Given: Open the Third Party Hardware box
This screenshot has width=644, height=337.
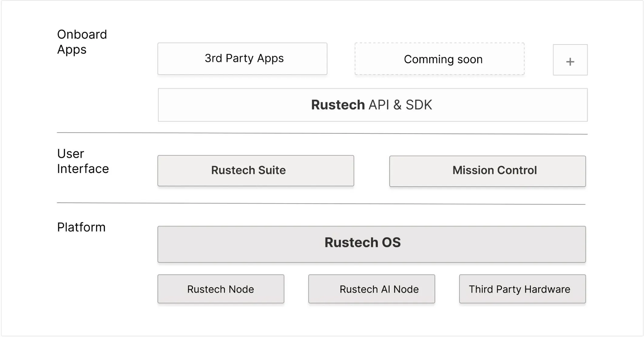Looking at the screenshot, I should (x=522, y=289).
